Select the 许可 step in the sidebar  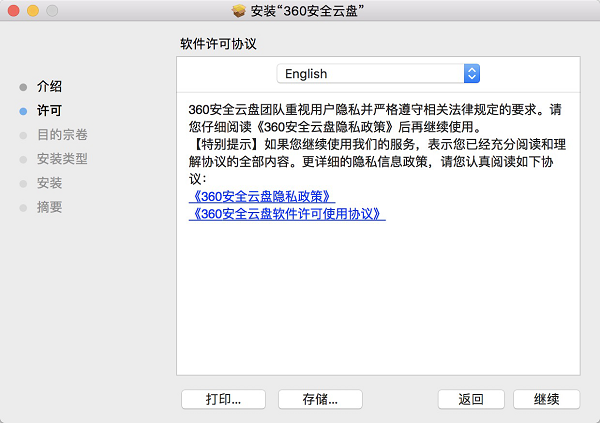pos(49,111)
